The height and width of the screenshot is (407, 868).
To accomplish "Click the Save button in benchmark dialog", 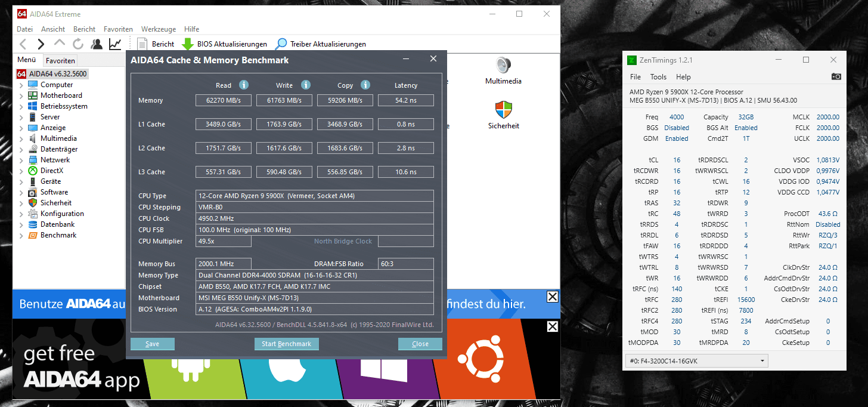I will pyautogui.click(x=153, y=344).
